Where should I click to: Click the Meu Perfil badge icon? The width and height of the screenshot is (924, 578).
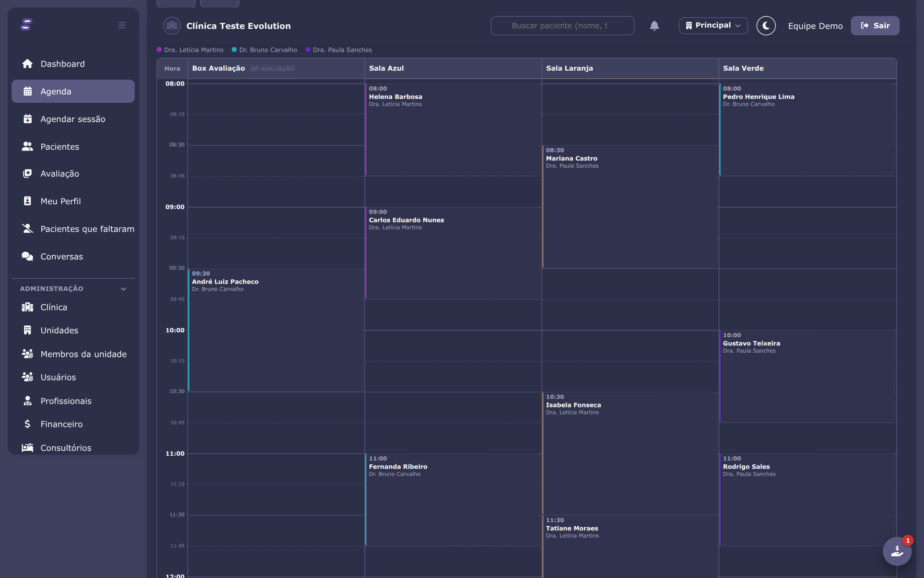click(x=28, y=201)
